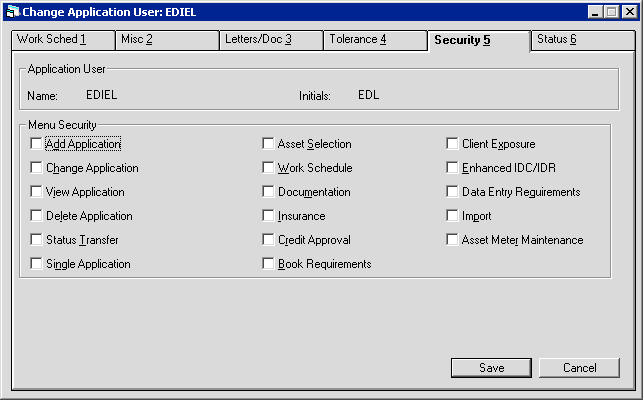This screenshot has width=643, height=400.
Task: Open the Status 6 tab
Action: pos(583,40)
